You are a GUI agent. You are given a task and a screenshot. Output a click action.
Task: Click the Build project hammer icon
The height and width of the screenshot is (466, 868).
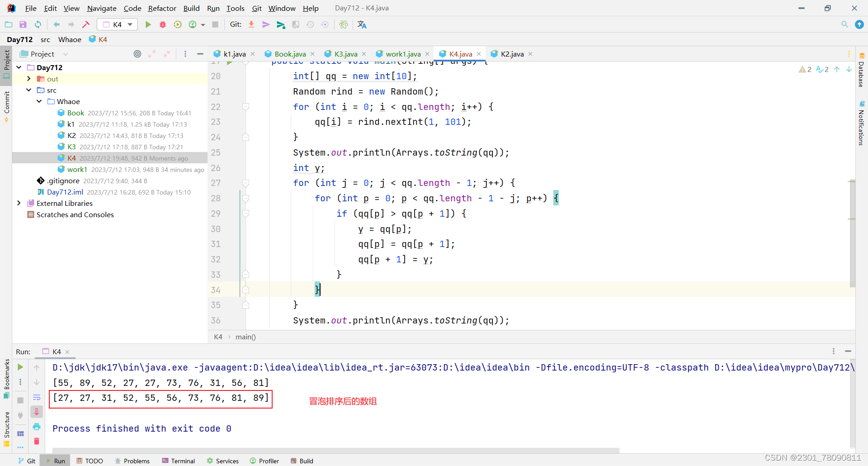coord(86,24)
